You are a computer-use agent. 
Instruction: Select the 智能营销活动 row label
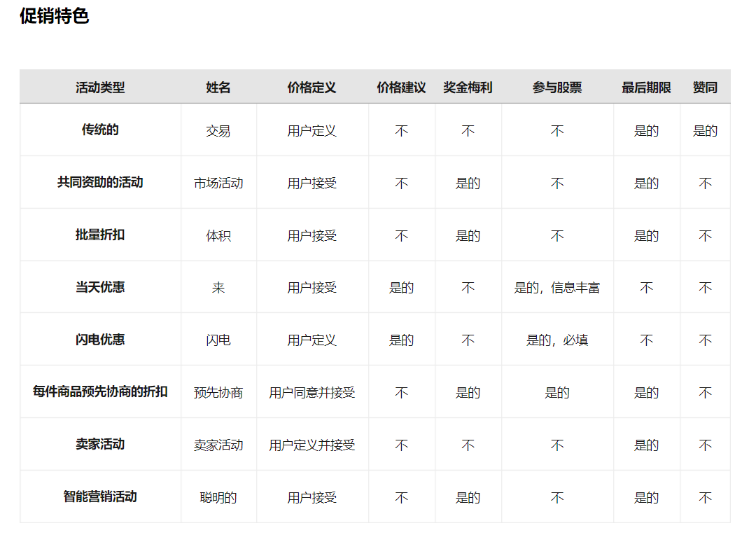pos(100,496)
